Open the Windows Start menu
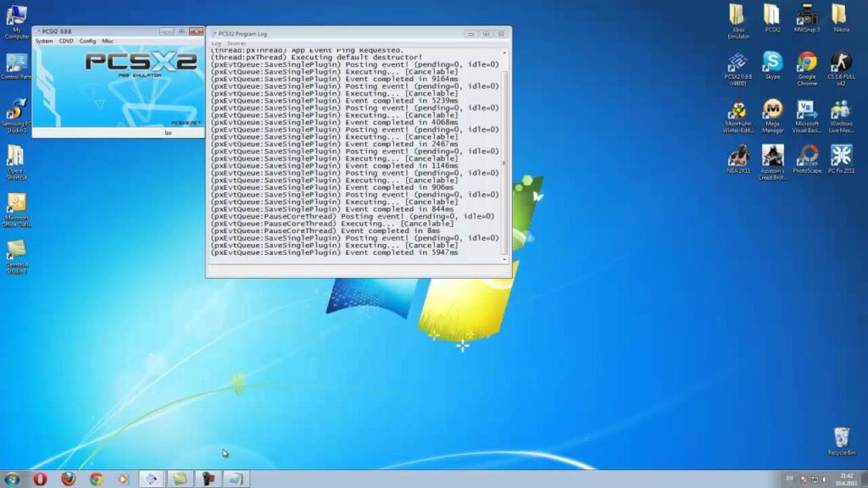 [12, 479]
